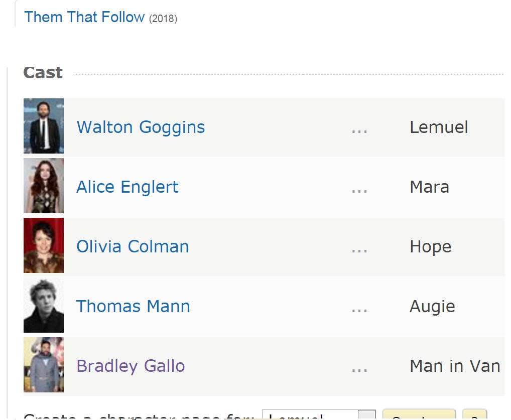Select the Man in Van character name
511x420 pixels.
tap(455, 366)
